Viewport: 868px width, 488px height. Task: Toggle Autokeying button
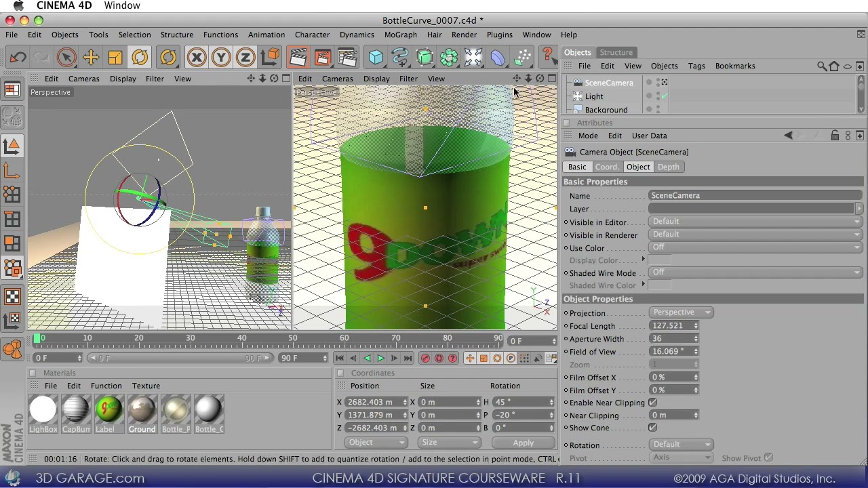point(439,358)
